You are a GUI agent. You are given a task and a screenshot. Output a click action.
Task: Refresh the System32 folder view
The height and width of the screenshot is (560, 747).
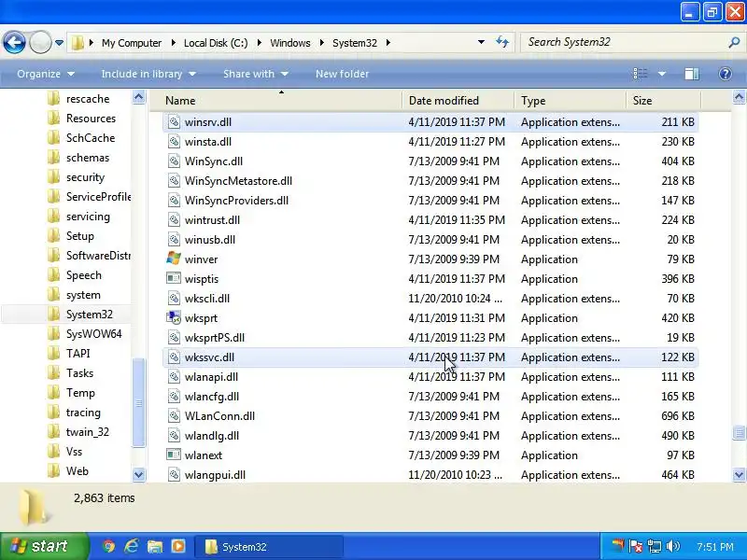coord(502,42)
